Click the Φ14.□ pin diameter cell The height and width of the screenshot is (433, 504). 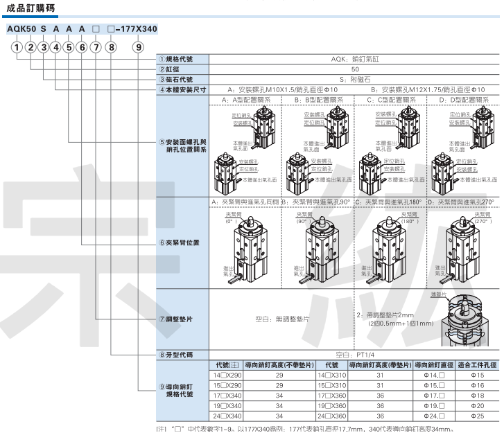(434, 375)
